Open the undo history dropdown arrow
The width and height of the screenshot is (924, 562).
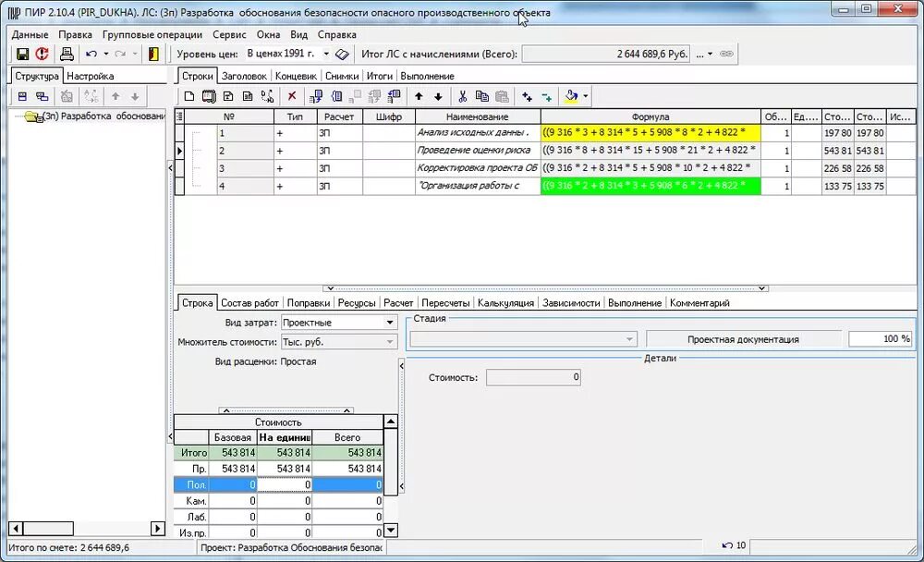[x=106, y=55]
